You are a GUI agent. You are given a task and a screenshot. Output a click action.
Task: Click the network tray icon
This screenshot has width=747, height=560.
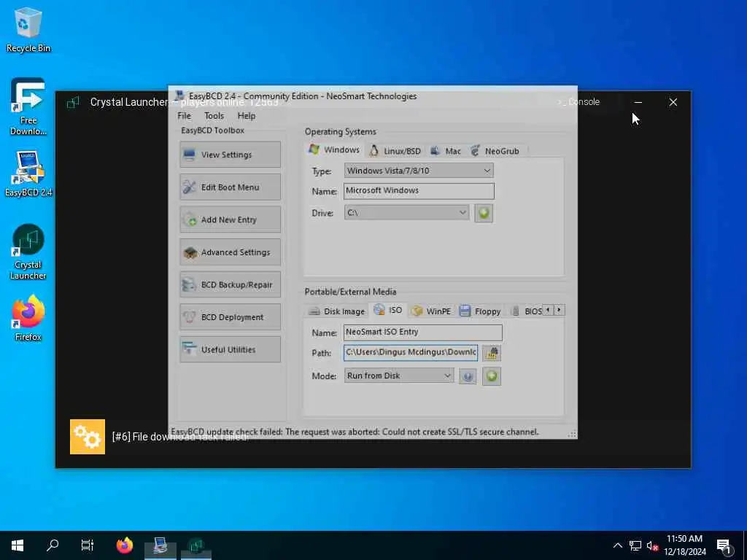(x=635, y=545)
